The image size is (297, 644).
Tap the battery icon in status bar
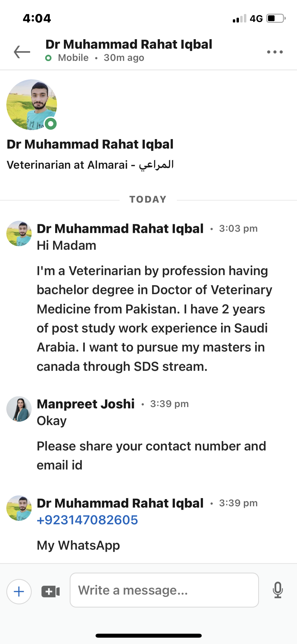[276, 19]
